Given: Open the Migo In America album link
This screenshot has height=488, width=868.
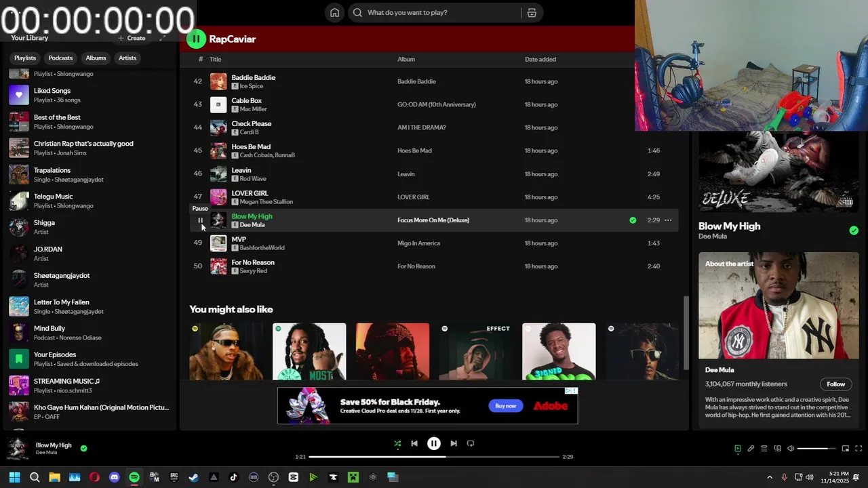Looking at the screenshot, I should click(418, 243).
